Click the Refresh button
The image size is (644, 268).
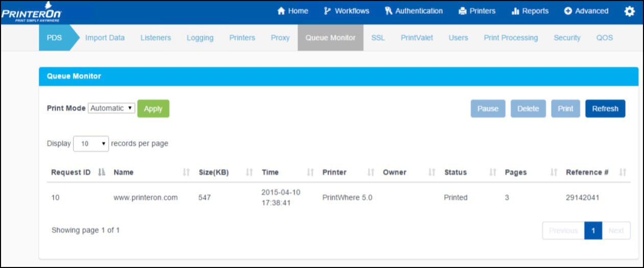(605, 108)
